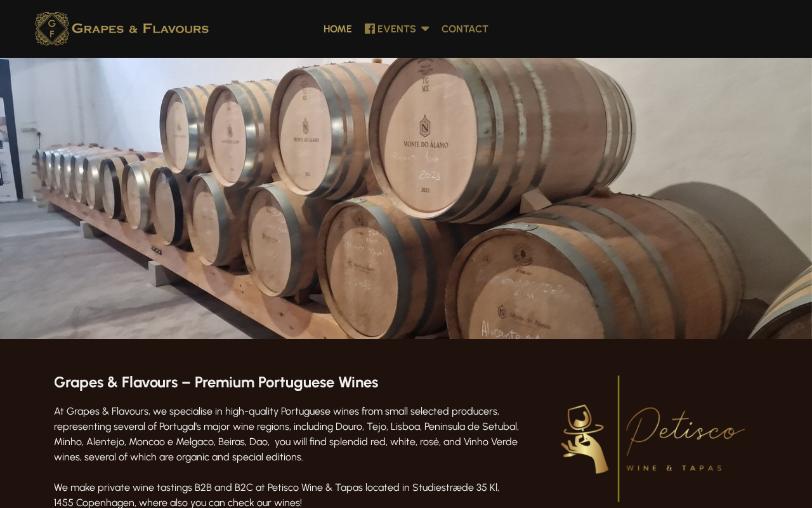Click the Petisco script wordmark
This screenshot has height=508, width=812.
(685, 430)
